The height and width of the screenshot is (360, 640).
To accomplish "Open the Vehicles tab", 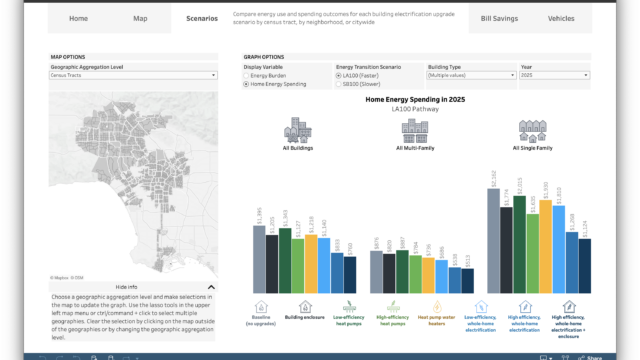I will (561, 18).
